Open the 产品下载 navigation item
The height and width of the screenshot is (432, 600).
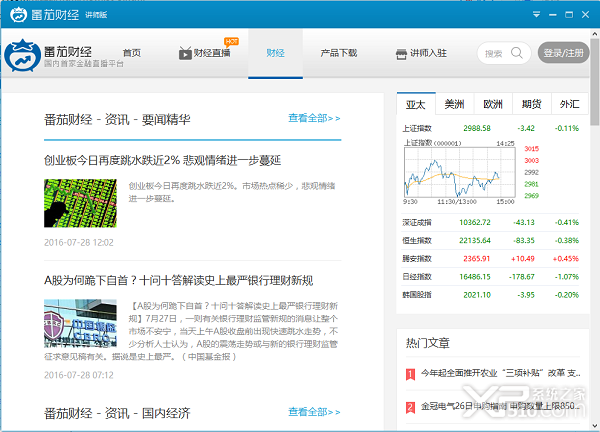tap(339, 53)
